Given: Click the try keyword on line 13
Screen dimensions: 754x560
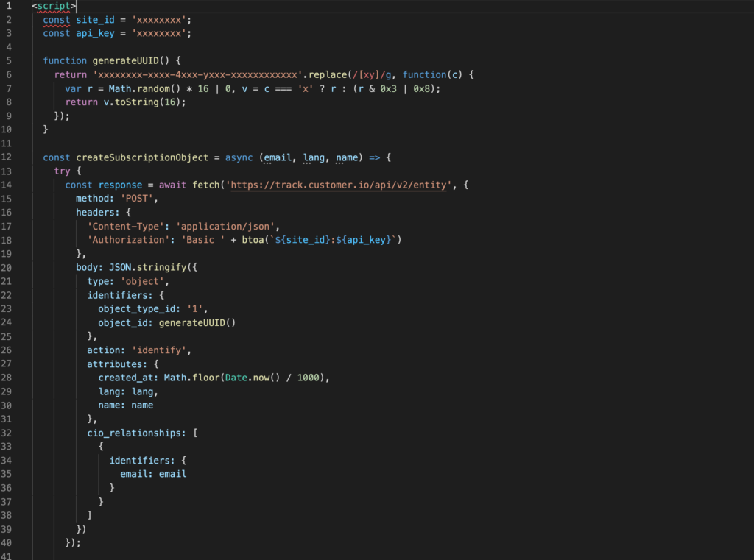Looking at the screenshot, I should (x=62, y=171).
